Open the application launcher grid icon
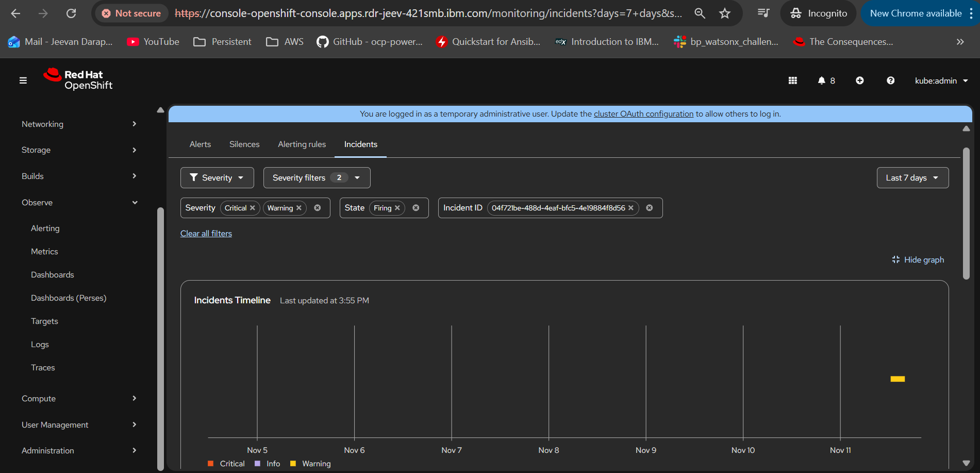This screenshot has width=980, height=473. point(793,80)
